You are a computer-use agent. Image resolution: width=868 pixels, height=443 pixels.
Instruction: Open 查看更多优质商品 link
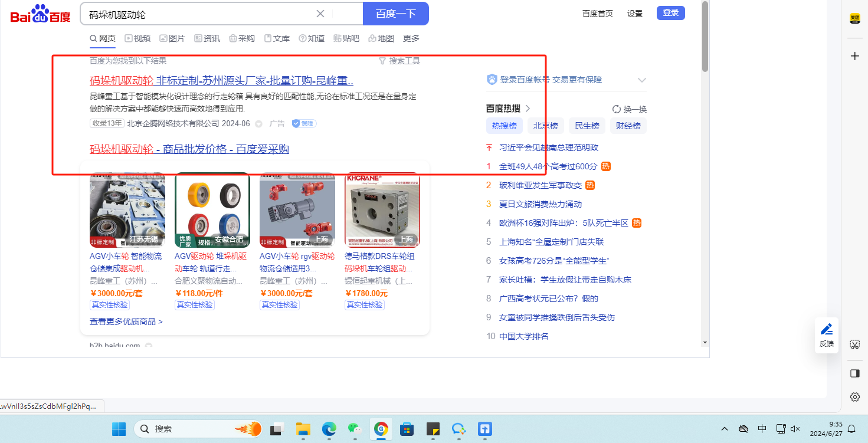(126, 321)
